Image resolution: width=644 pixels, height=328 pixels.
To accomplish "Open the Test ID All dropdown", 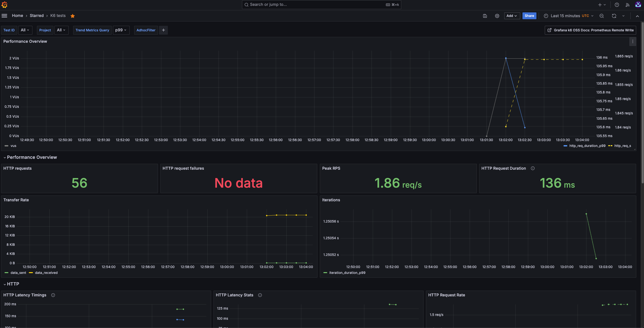I will 25,30.
